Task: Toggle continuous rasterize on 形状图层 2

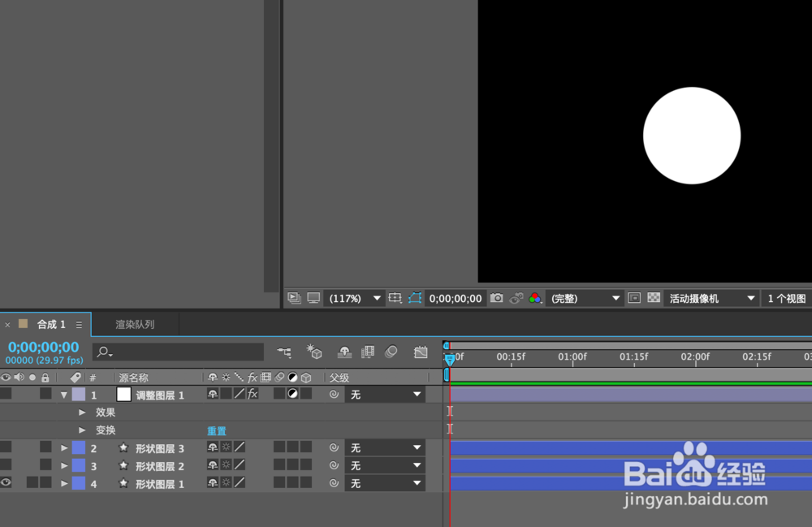Action: pos(226,464)
